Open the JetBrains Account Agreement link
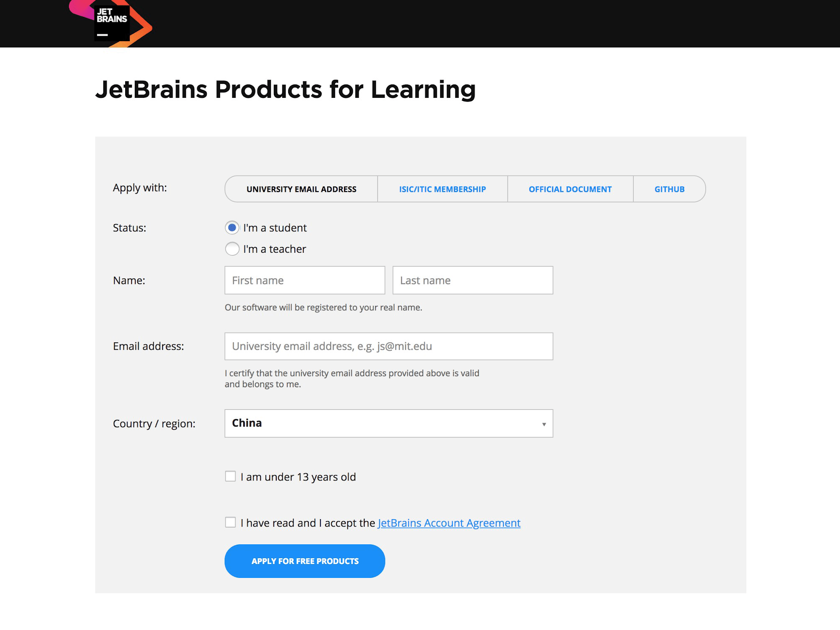This screenshot has height=630, width=840. pyautogui.click(x=449, y=523)
